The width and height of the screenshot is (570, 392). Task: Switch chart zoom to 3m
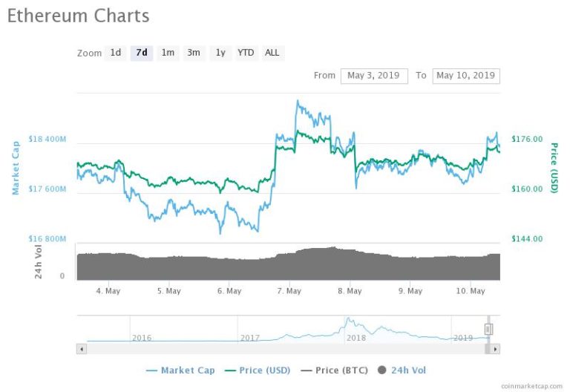pos(194,53)
